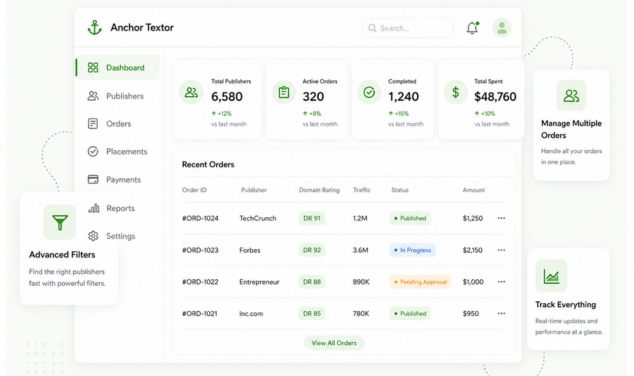Click the Total Publishers people icon
Image resolution: width=634 pixels, height=376 pixels.
(x=191, y=92)
